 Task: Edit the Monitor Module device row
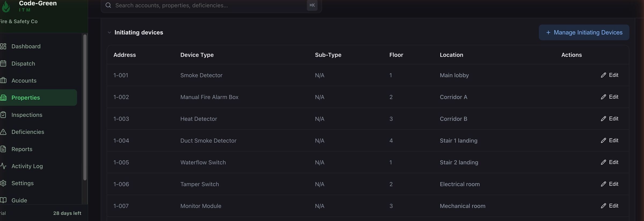click(x=610, y=206)
